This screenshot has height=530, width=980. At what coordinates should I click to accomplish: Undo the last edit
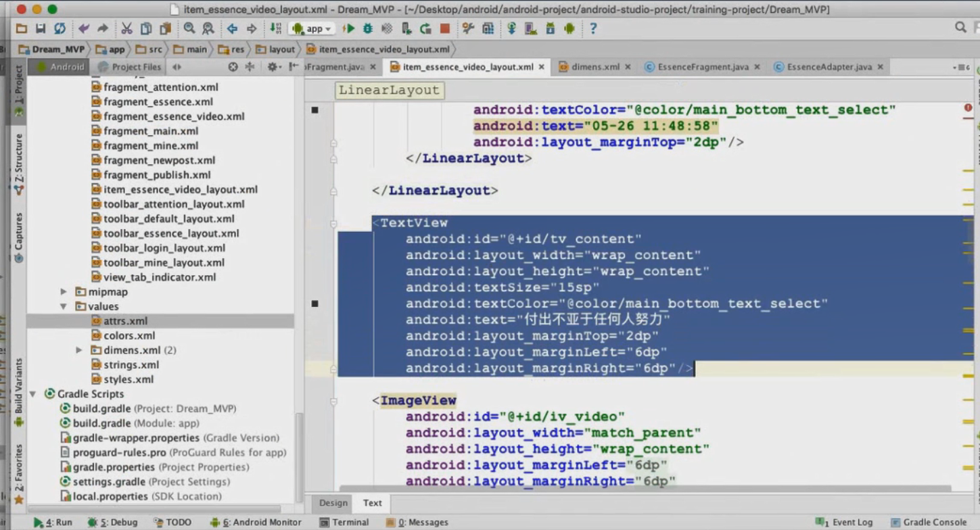(83, 28)
